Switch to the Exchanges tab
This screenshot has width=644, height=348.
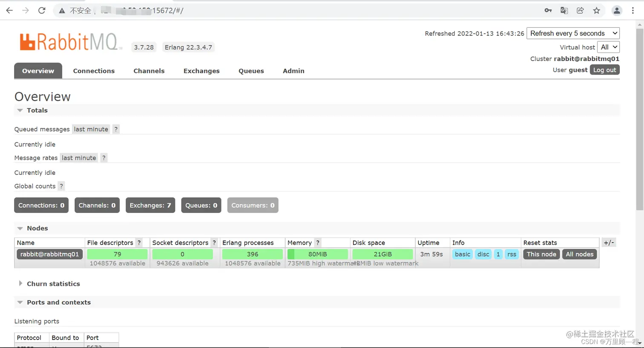(x=201, y=71)
